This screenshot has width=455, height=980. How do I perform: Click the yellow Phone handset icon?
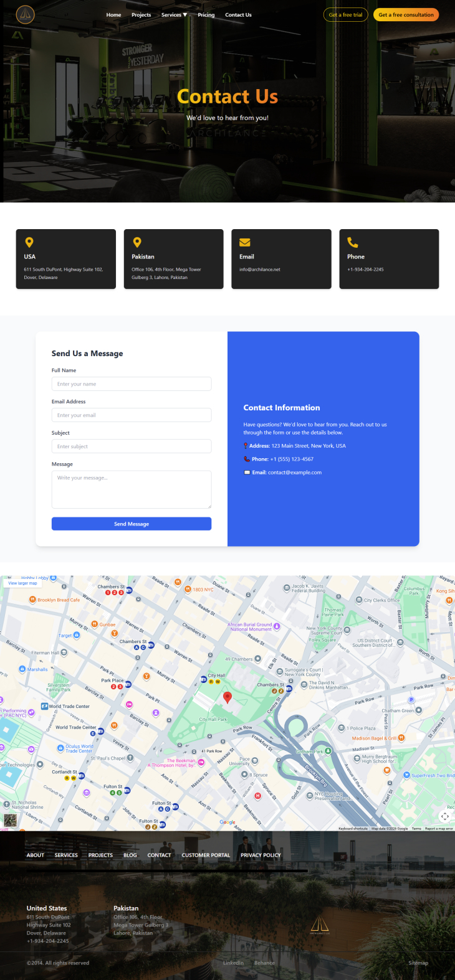pos(353,242)
